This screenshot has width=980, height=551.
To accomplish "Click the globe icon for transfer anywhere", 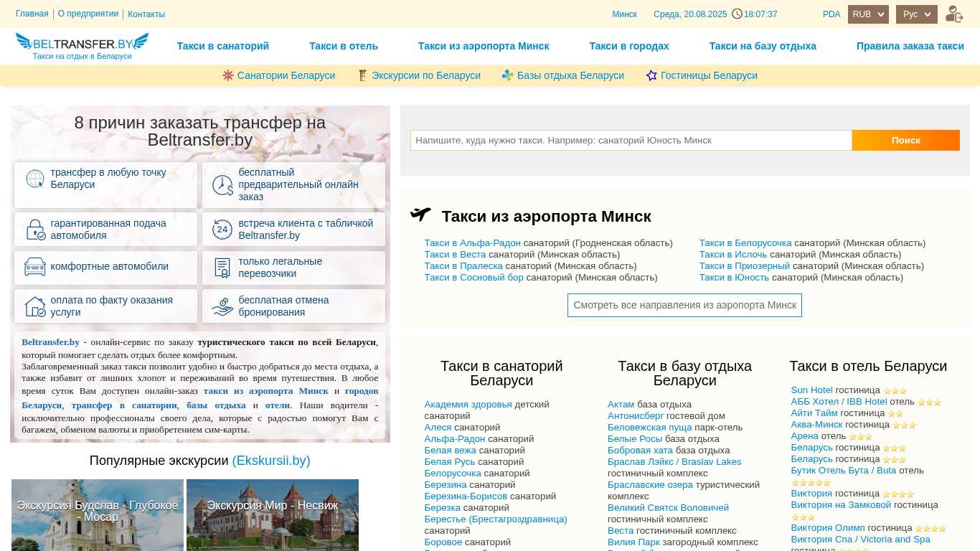I will pyautogui.click(x=35, y=179).
